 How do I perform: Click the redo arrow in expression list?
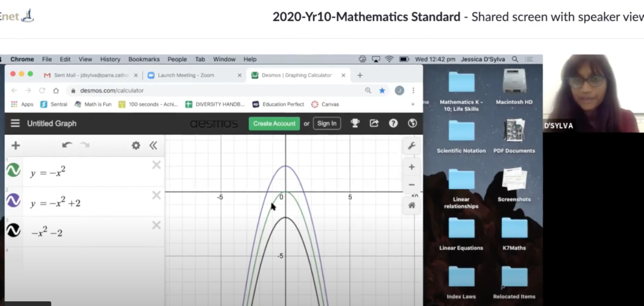85,145
